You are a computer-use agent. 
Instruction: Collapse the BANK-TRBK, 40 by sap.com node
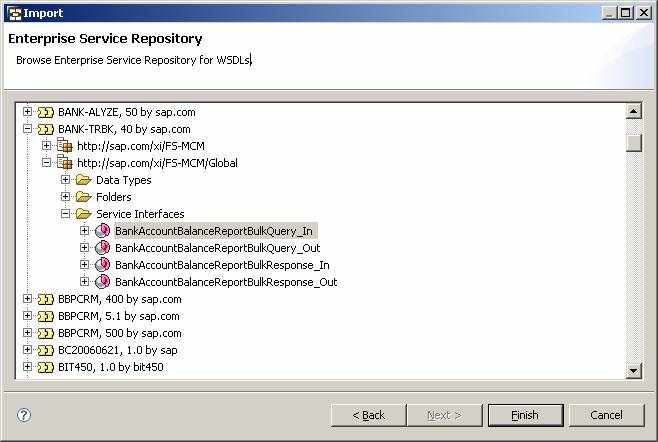click(28, 129)
